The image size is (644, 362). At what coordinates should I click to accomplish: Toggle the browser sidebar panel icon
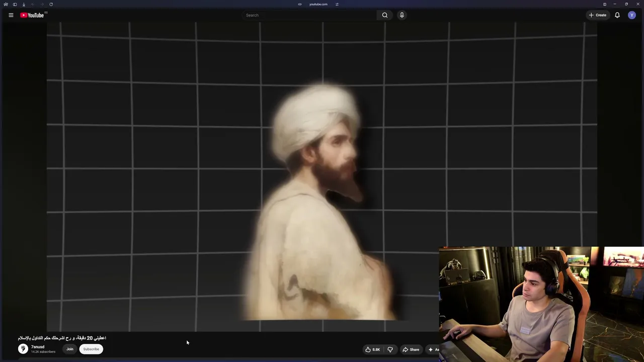tap(15, 4)
